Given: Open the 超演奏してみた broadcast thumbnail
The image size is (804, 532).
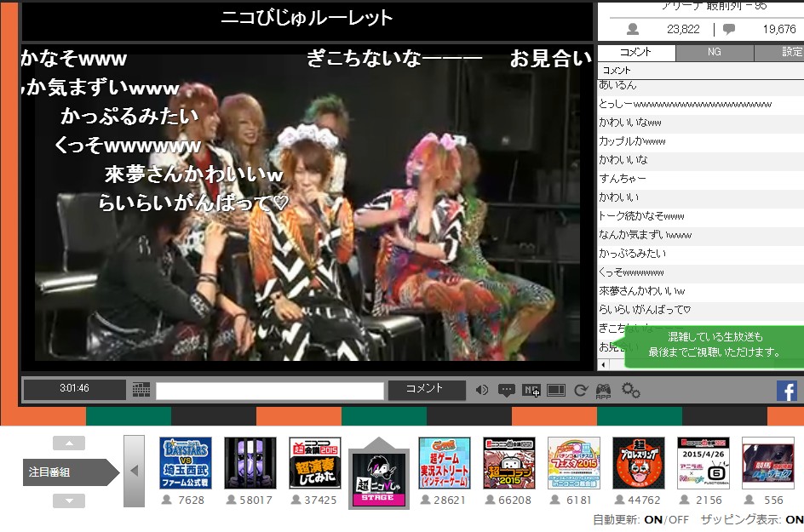Looking at the screenshot, I should 315,463.
